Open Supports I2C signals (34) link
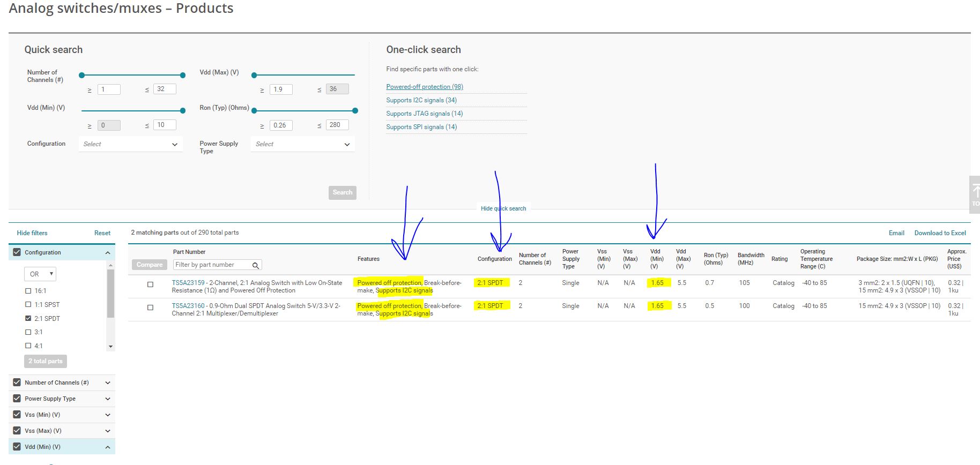This screenshot has width=980, height=465. click(x=421, y=100)
